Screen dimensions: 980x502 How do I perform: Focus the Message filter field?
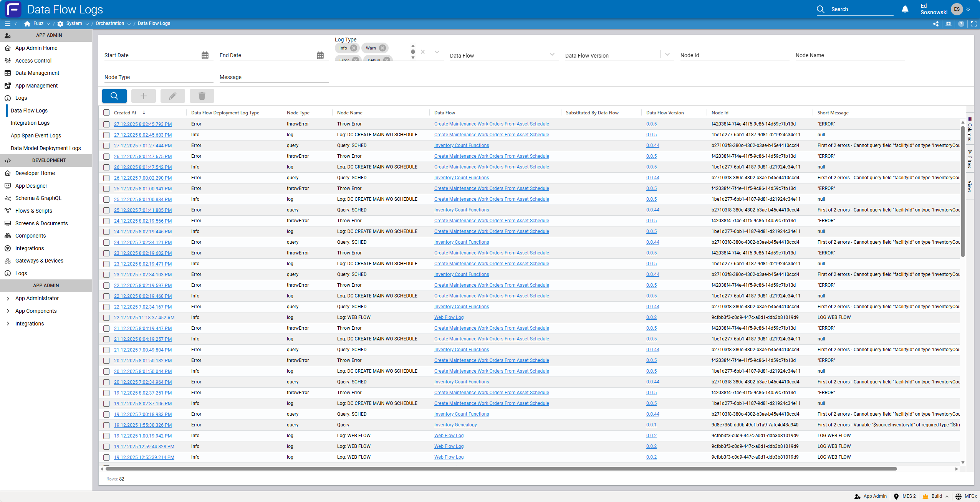coord(274,77)
